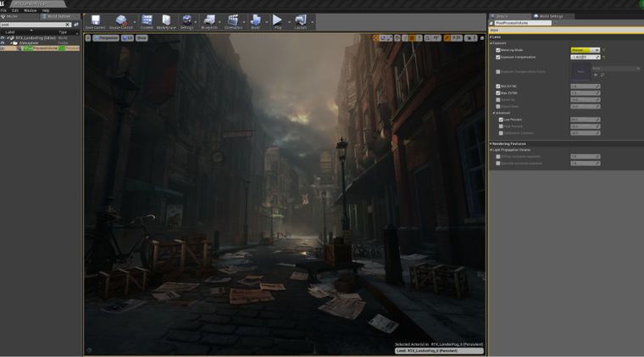Screen dimensions: 644x357
Task: Hide the Atmosphere folder via eye icon
Action: click(3, 42)
